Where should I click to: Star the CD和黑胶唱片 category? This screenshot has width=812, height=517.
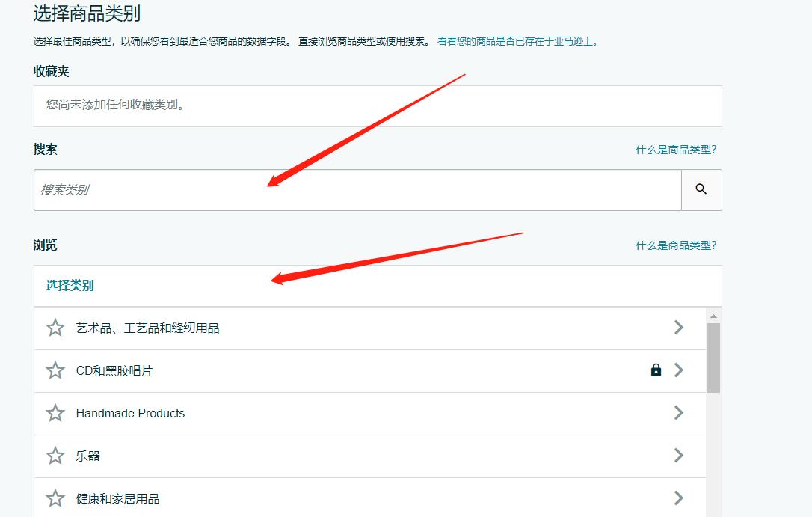55,370
